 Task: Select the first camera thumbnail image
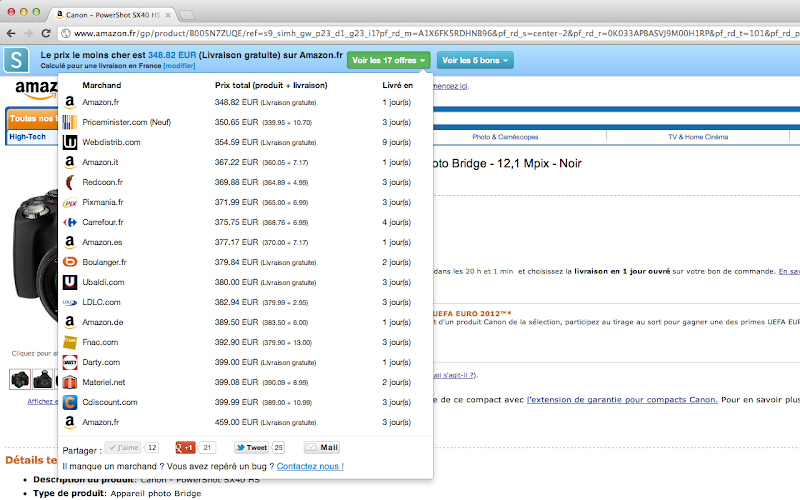pyautogui.click(x=20, y=379)
